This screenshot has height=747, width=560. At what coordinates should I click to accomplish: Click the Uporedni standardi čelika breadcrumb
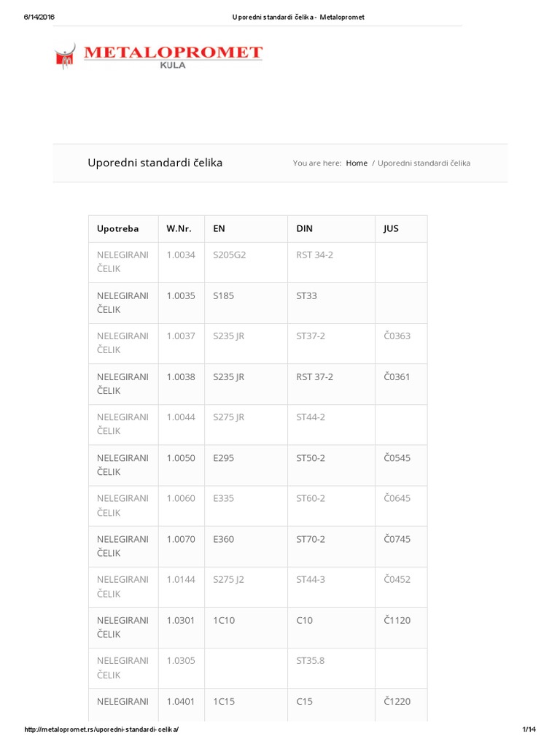pos(424,163)
